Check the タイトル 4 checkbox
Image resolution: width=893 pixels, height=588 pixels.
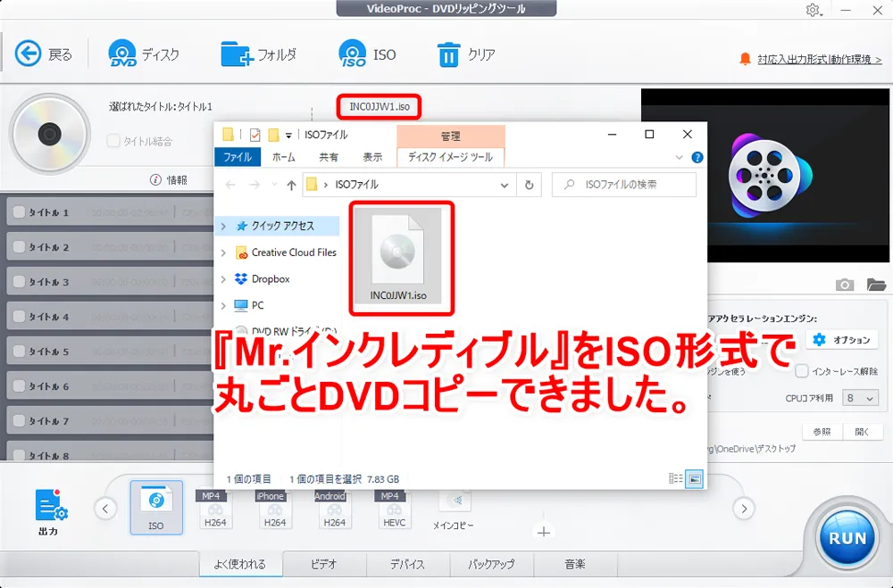pyautogui.click(x=20, y=316)
